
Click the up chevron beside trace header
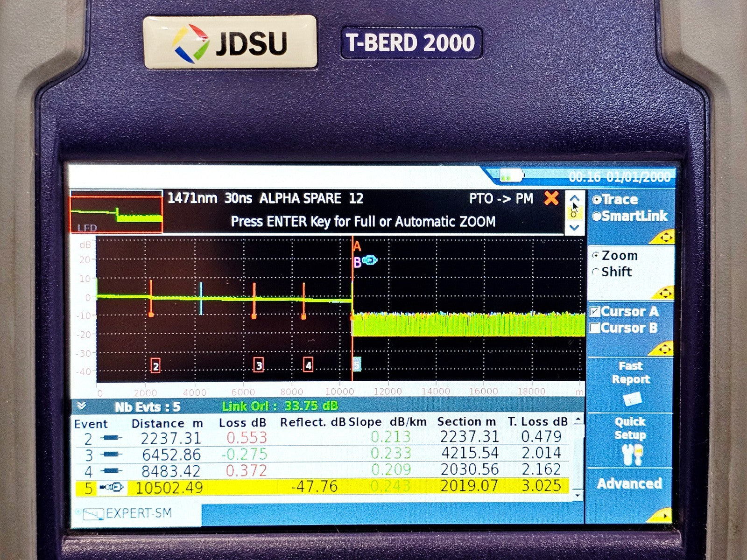(575, 198)
